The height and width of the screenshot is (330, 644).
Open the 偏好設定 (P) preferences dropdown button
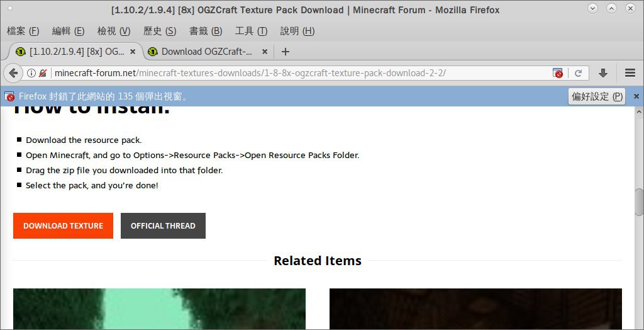coord(597,96)
